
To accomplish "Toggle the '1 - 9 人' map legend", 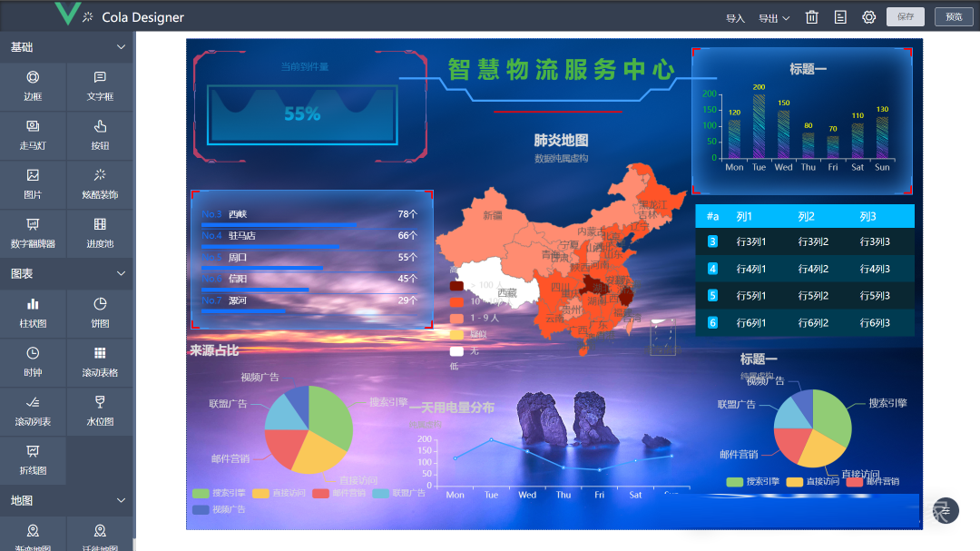I will 475,318.
